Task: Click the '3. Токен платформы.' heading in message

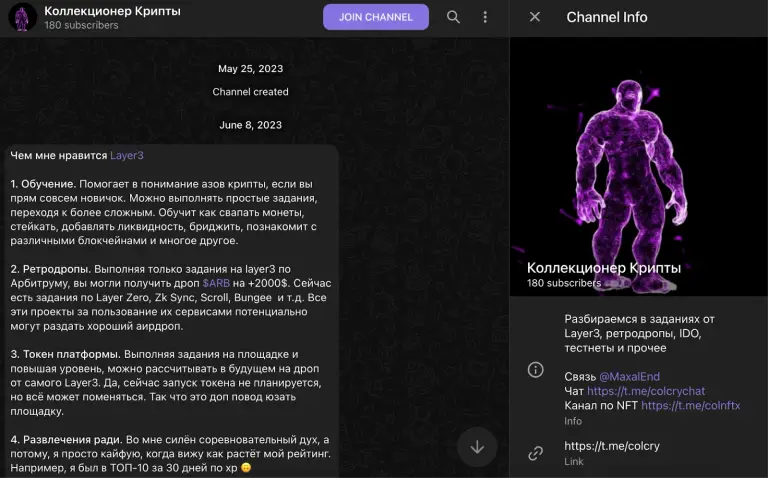Action: 66,354
